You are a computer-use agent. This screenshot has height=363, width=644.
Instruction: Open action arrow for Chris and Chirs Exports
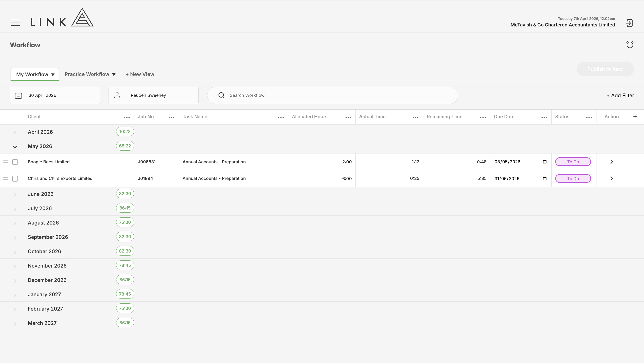[x=612, y=178]
